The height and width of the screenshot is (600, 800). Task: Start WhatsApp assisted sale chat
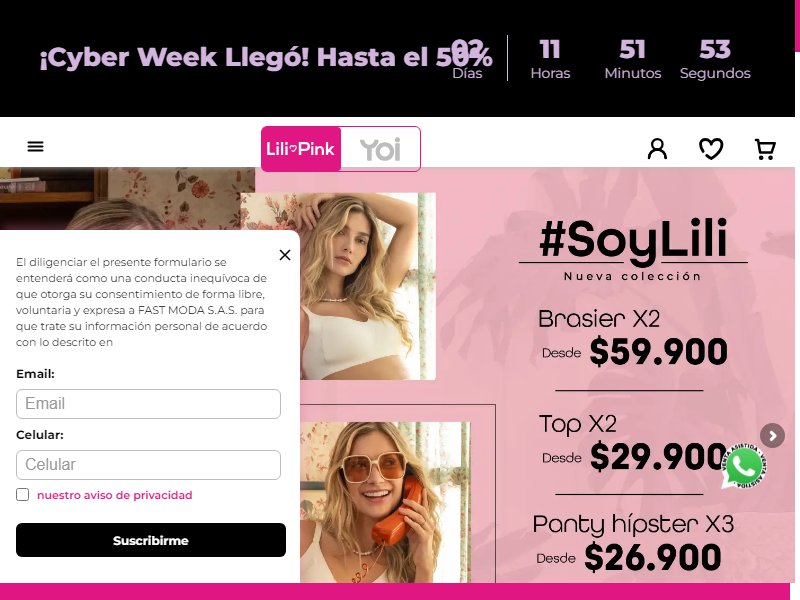tap(744, 466)
